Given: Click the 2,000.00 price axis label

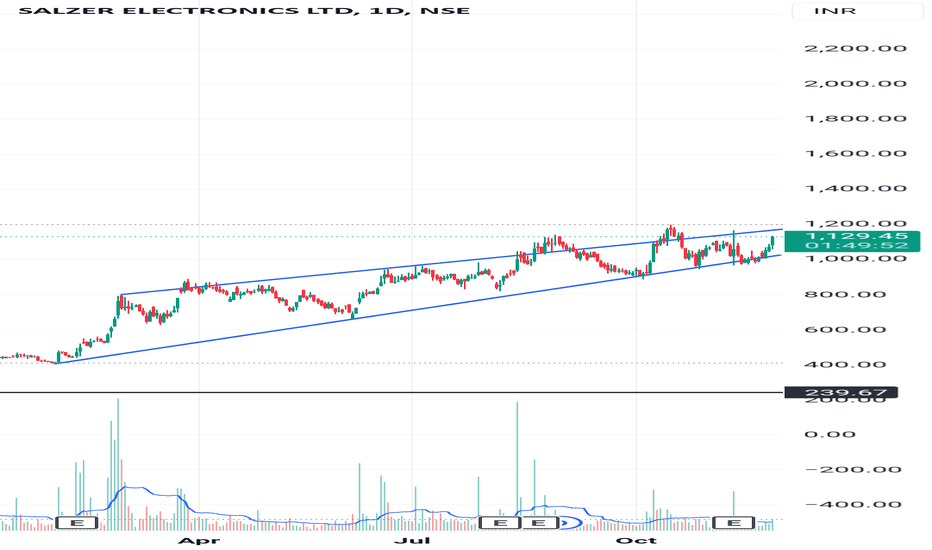Looking at the screenshot, I should [855, 83].
